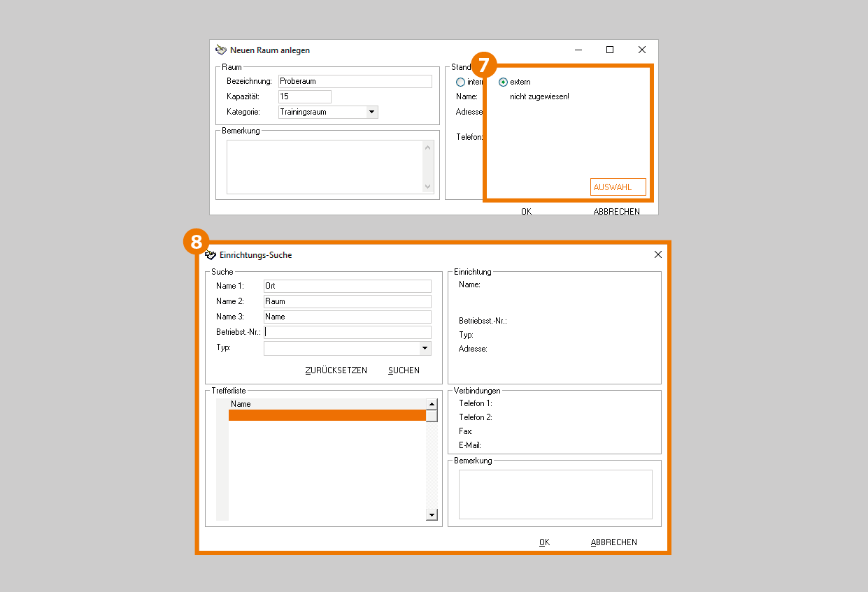Click the SUCHEN button
This screenshot has width=868, height=592.
pyautogui.click(x=404, y=370)
